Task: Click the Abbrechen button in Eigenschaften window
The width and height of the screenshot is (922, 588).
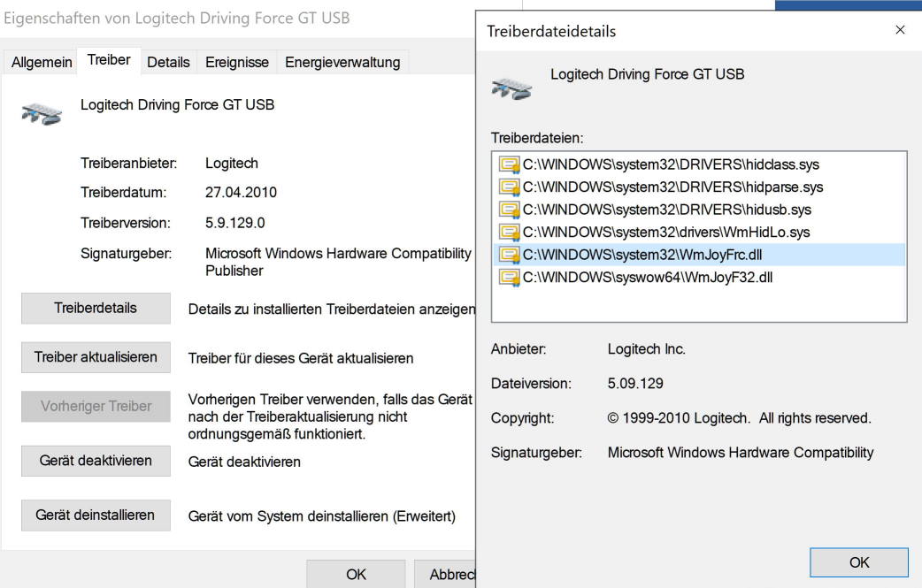Action: click(x=445, y=574)
